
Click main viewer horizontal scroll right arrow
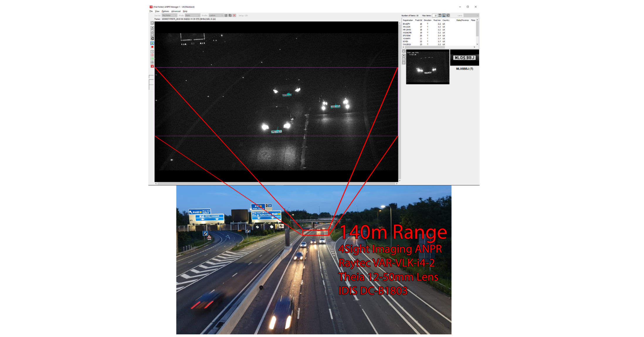coord(396,183)
